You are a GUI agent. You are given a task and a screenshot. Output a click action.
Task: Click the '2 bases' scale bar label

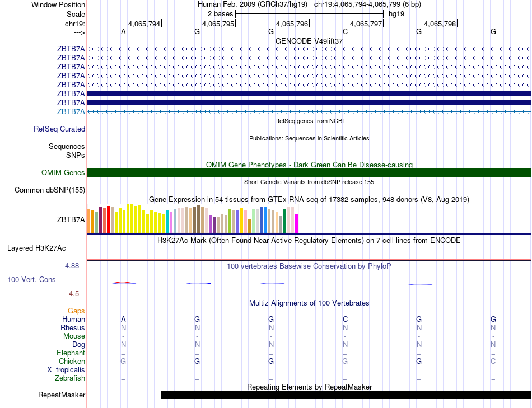coord(221,14)
